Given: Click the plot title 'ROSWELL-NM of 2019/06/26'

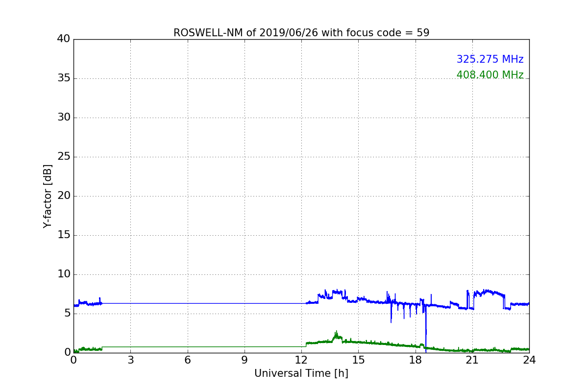Looking at the screenshot, I should [x=301, y=33].
